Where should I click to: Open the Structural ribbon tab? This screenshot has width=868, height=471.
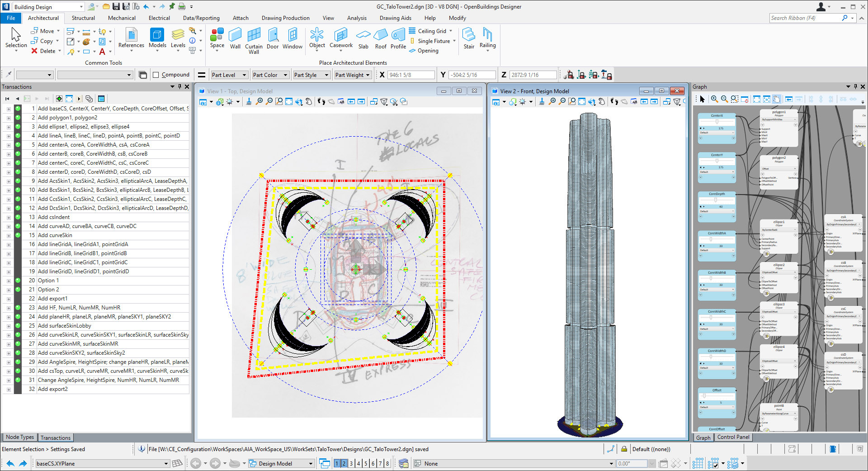coord(83,18)
